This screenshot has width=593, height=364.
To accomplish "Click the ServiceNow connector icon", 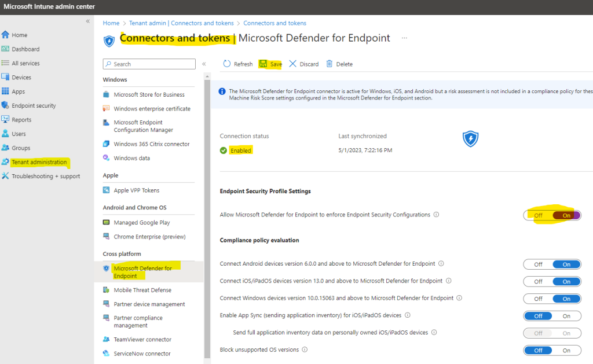I will (x=107, y=354).
